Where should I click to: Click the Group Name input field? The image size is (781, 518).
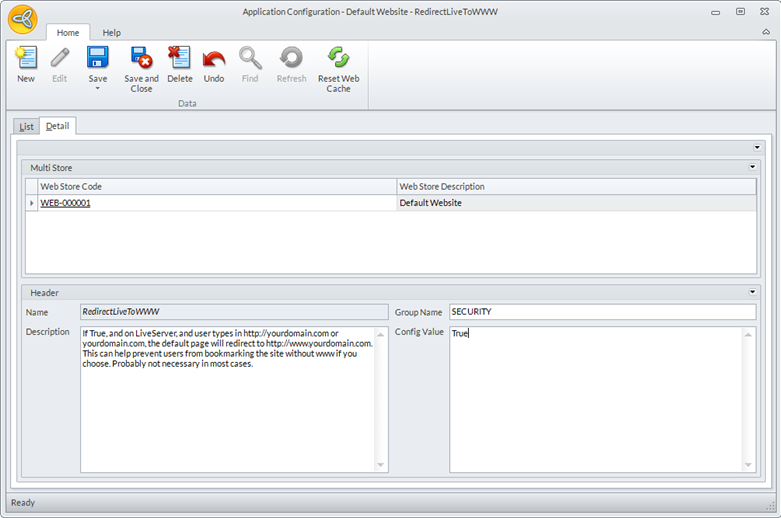601,312
